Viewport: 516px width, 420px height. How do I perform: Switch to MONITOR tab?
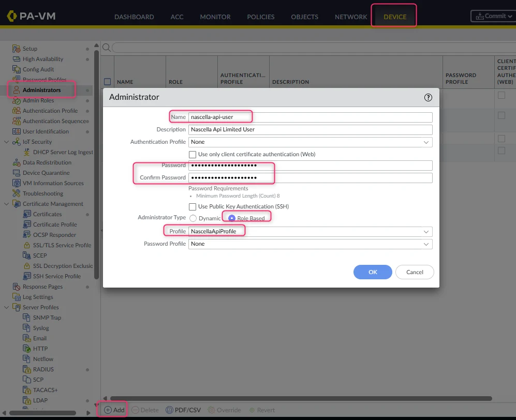215,17
